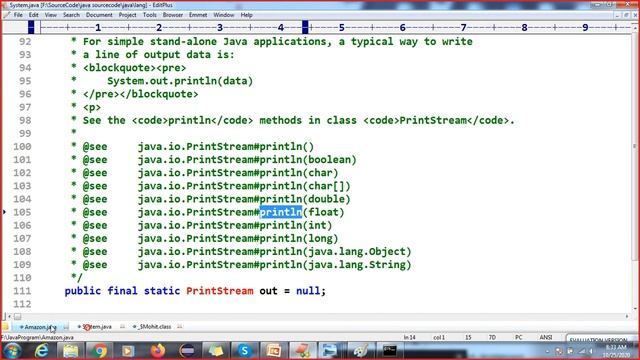Click '</pre></blockquote>' on line 96
640x360 pixels.
click(140, 94)
